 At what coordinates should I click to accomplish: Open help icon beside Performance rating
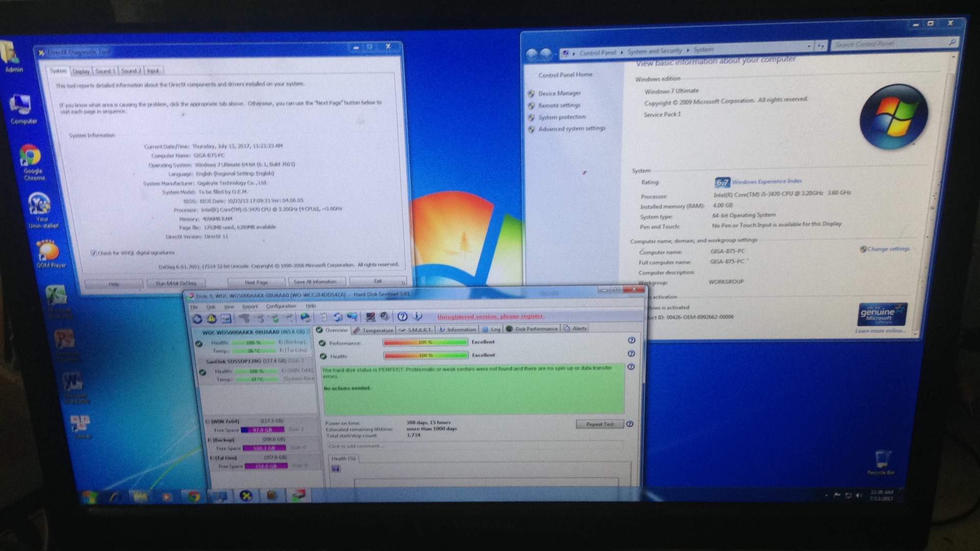(631, 340)
